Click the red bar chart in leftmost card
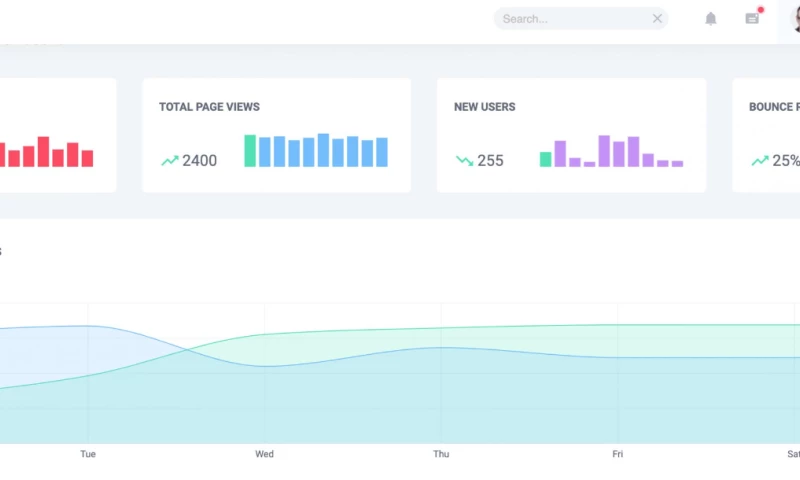 (45, 153)
